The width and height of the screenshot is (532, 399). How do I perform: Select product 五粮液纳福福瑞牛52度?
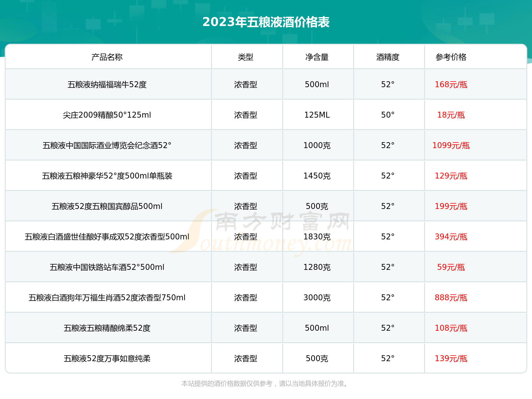[x=107, y=85]
